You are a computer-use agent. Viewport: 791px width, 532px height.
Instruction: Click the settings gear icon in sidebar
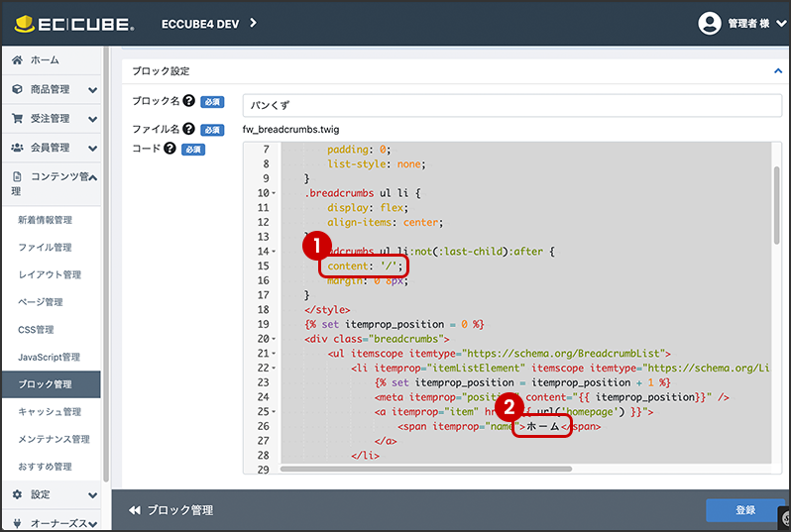click(18, 493)
